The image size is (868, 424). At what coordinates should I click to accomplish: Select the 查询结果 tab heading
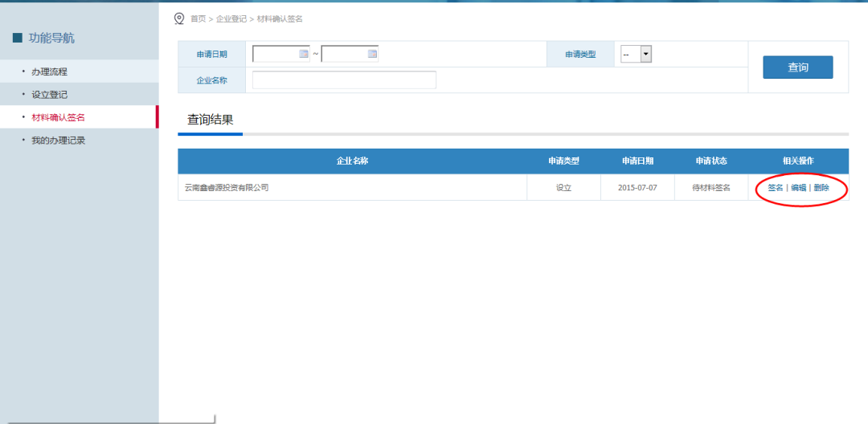(x=211, y=120)
